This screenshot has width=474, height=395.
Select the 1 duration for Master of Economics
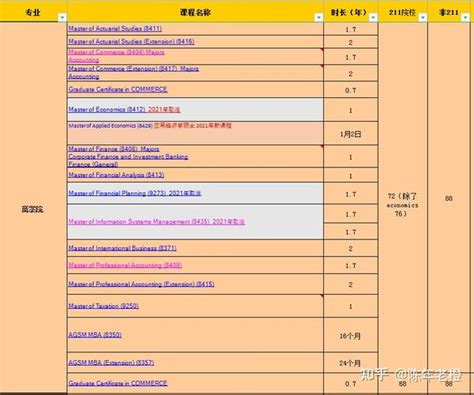click(351, 110)
